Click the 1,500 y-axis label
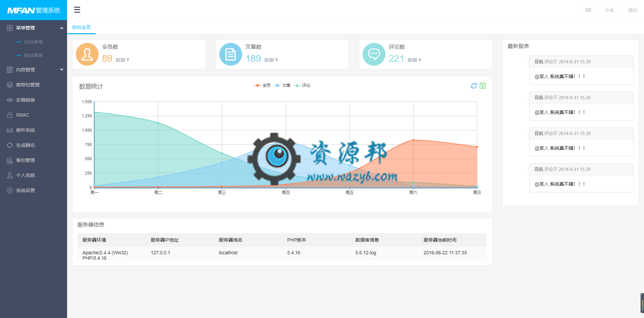The width and height of the screenshot is (644, 318). click(x=87, y=102)
